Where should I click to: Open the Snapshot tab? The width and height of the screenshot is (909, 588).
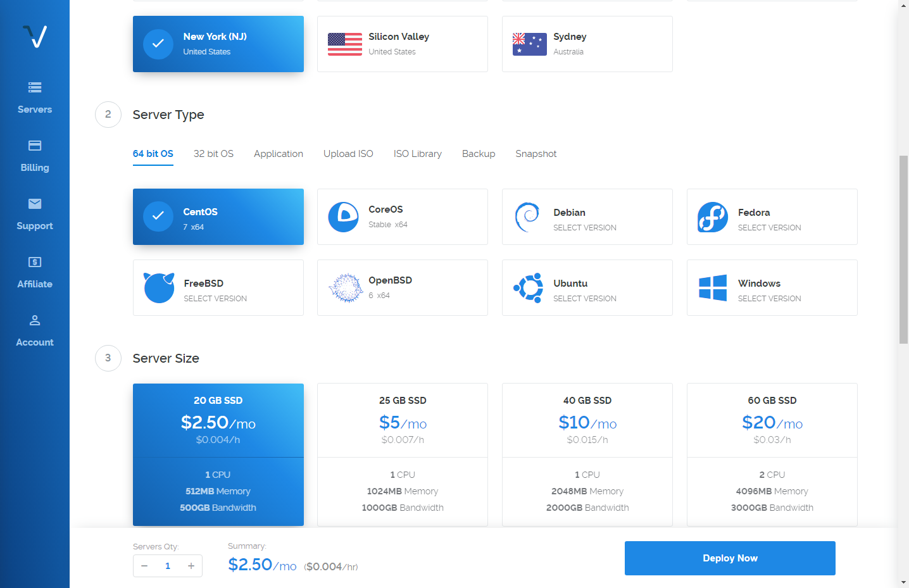pyautogui.click(x=536, y=154)
